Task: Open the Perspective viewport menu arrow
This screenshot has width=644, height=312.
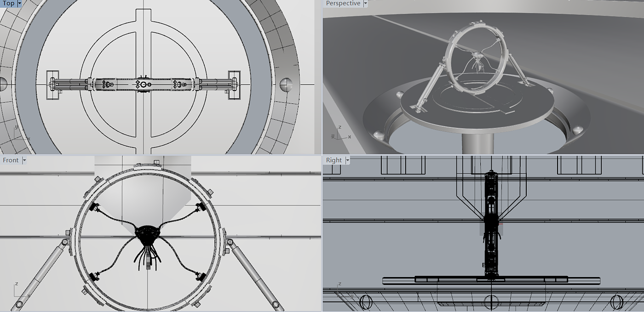Action: [x=366, y=3]
